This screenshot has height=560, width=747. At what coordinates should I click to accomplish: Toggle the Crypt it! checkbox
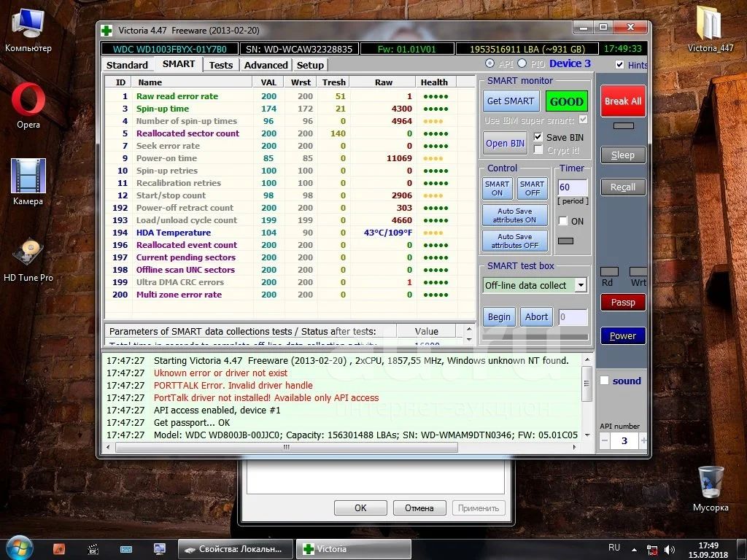click(x=538, y=150)
